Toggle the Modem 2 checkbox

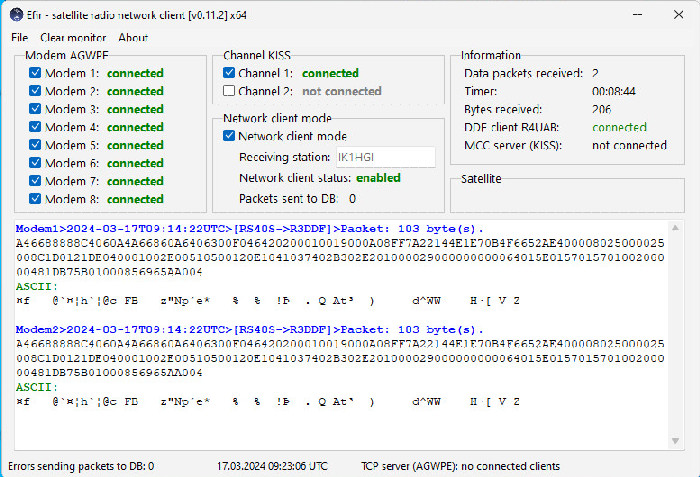point(35,91)
